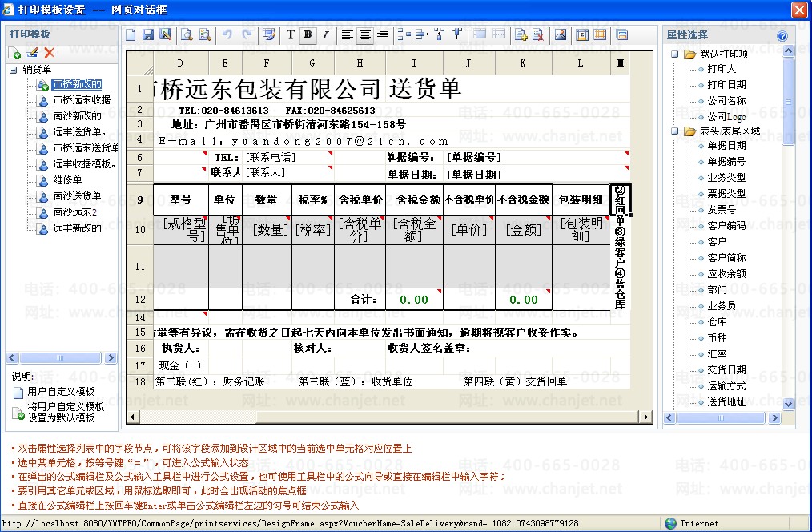This screenshot has height=532, width=812.
Task: Select the 送货地址 property node
Action: [x=726, y=402]
